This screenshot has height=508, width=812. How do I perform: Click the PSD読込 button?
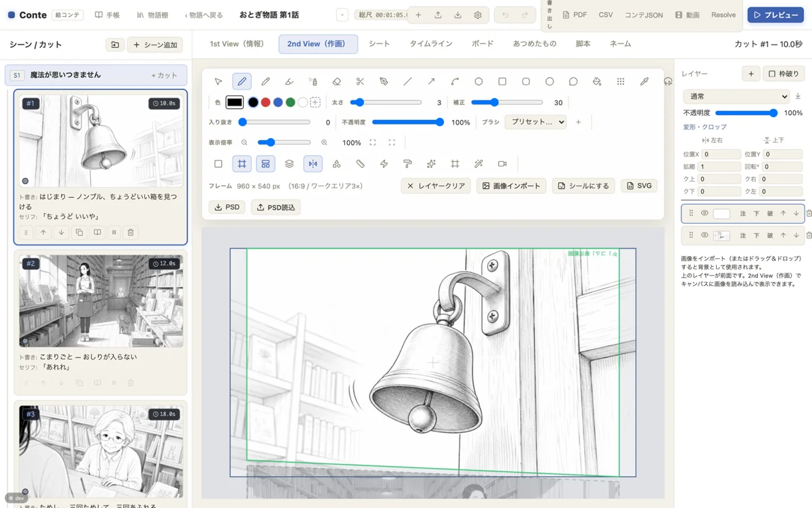pyautogui.click(x=275, y=207)
